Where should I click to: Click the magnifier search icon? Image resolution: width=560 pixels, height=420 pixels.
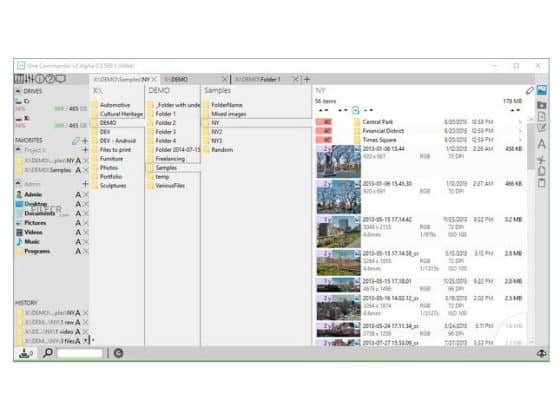pos(48,353)
